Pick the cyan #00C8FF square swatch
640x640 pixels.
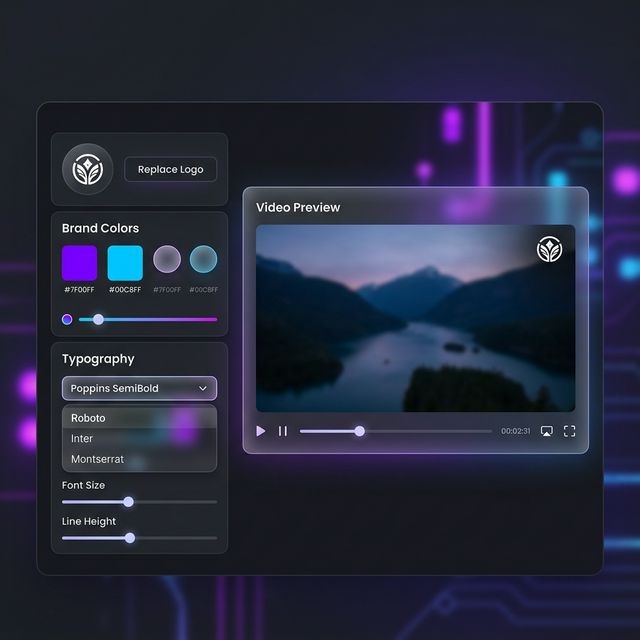point(125,263)
